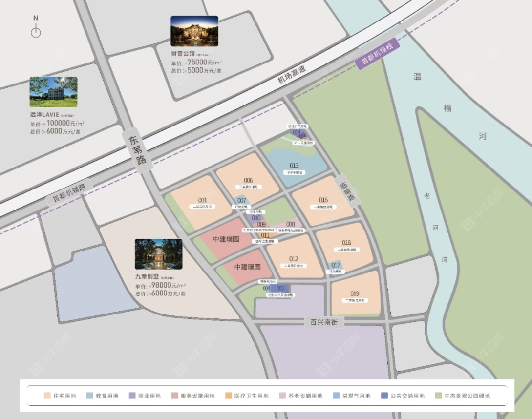This screenshot has height=419, width=532.
Task: Select the 百兴南街 street label
Action: click(x=324, y=322)
